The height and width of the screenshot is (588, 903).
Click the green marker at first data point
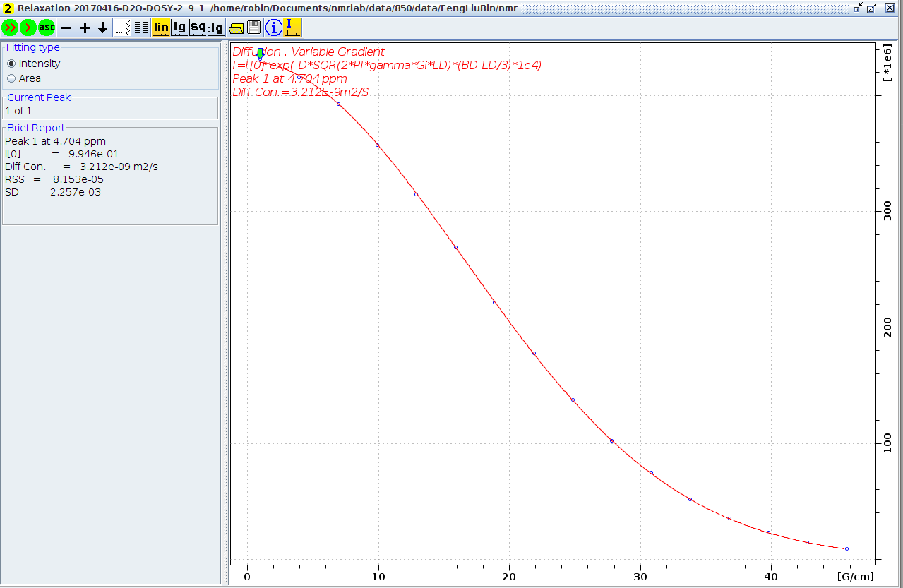coord(260,53)
